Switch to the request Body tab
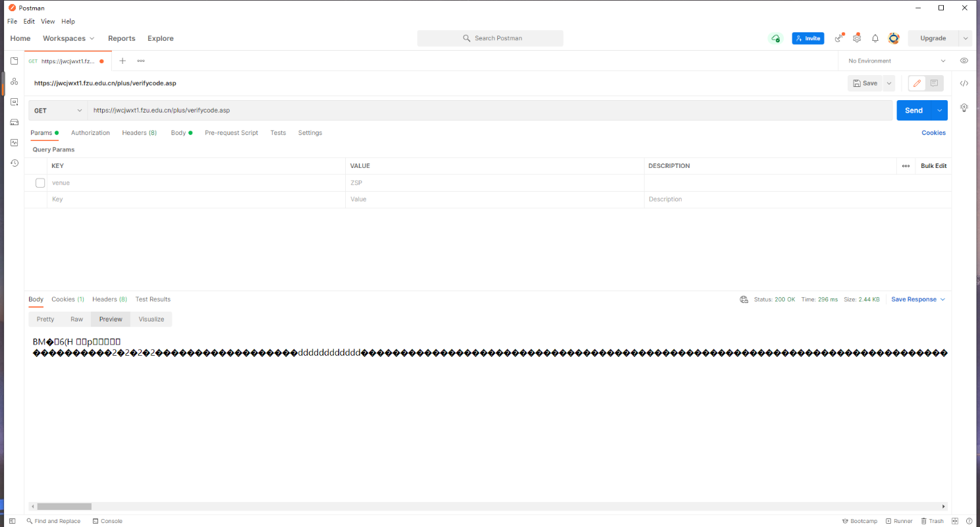This screenshot has height=527, width=980. (x=181, y=132)
